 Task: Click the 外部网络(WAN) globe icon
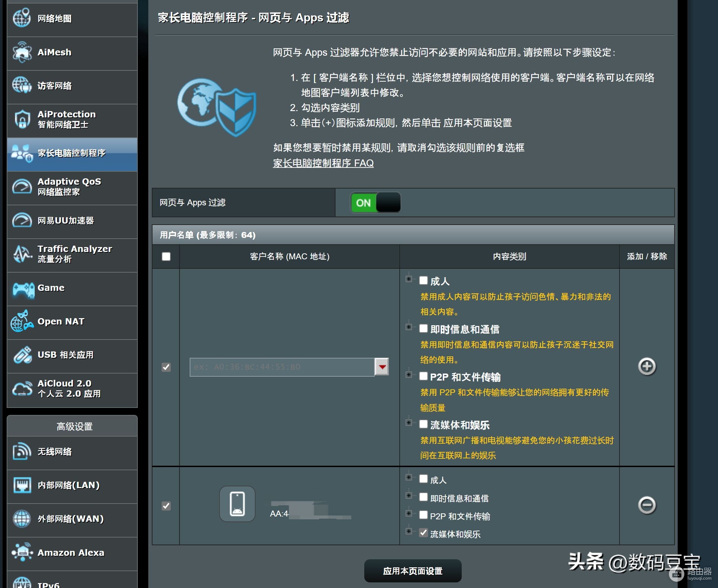(22, 519)
